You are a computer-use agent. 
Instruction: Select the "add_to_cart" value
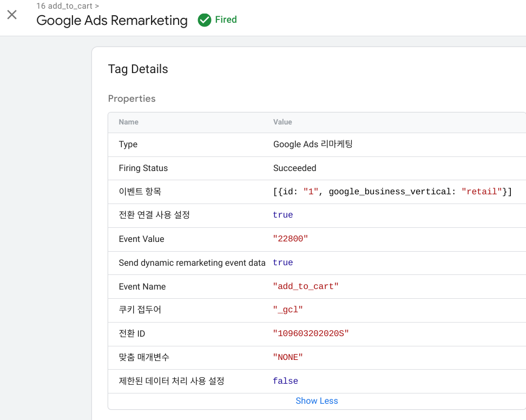tap(306, 286)
